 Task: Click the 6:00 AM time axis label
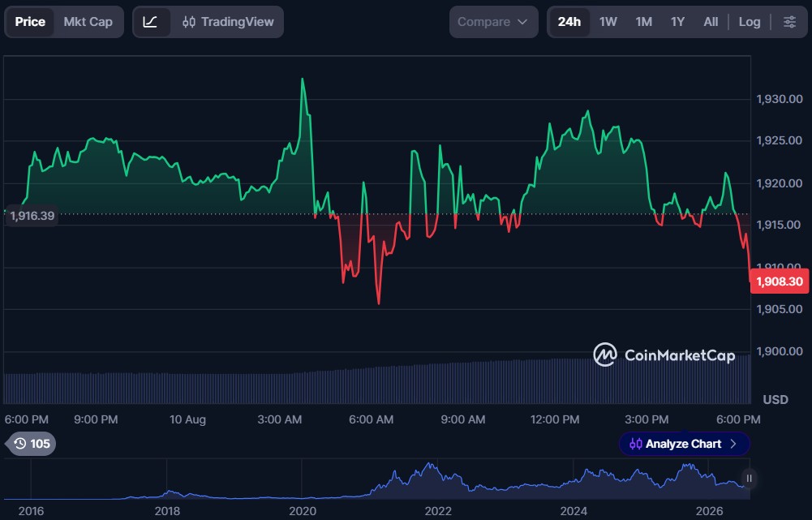pyautogui.click(x=371, y=419)
